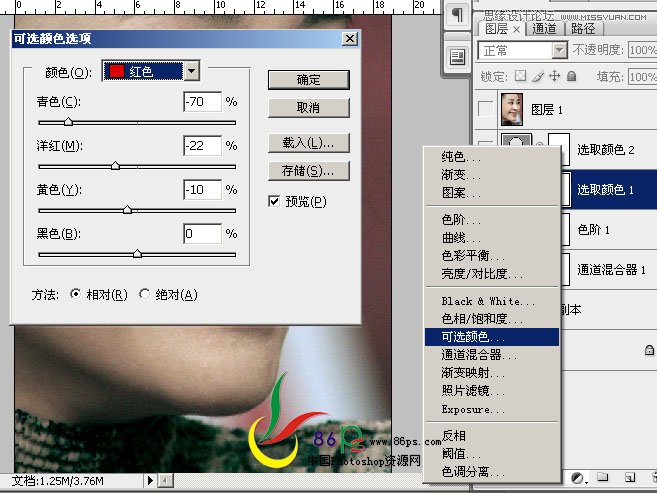Screen dimensions: 657x493
Task: Click the 图层 1 face thumbnail
Action: click(512, 110)
